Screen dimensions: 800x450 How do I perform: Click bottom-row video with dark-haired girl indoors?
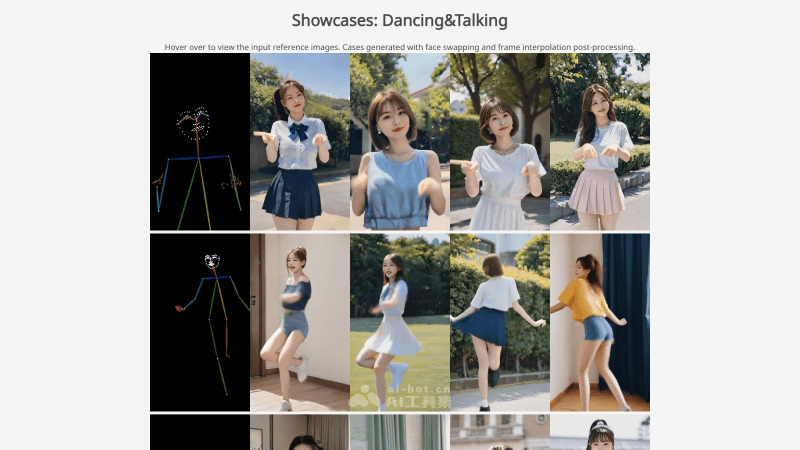pos(299,433)
